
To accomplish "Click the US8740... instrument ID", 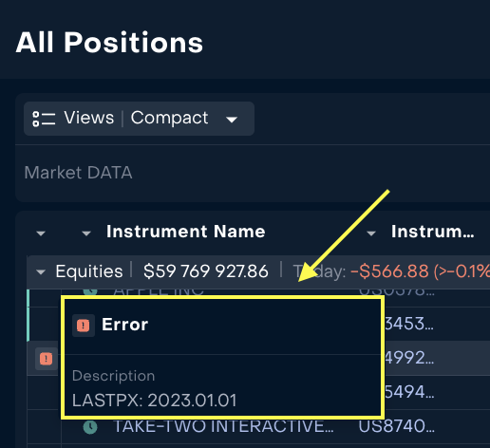I will pyautogui.click(x=396, y=426).
